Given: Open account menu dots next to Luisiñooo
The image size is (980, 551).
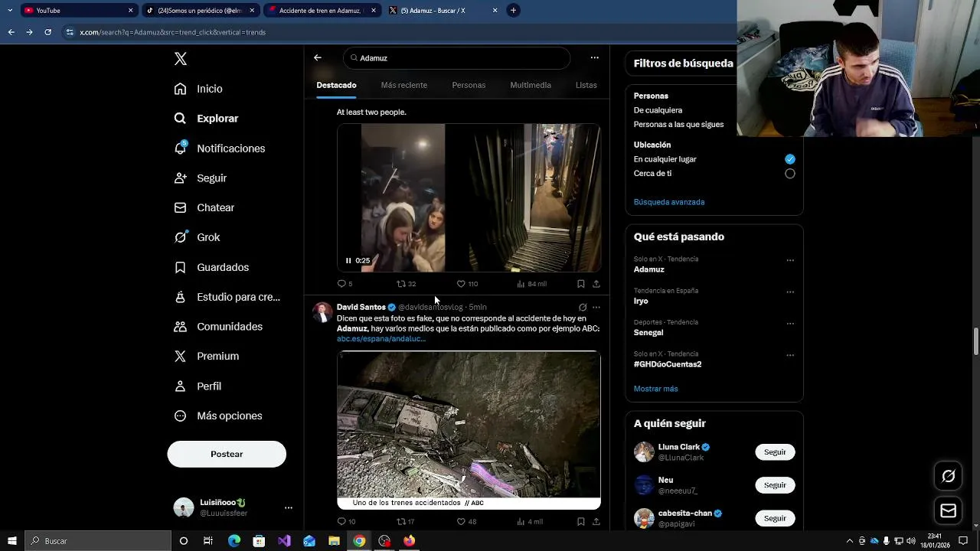Looking at the screenshot, I should tap(288, 507).
